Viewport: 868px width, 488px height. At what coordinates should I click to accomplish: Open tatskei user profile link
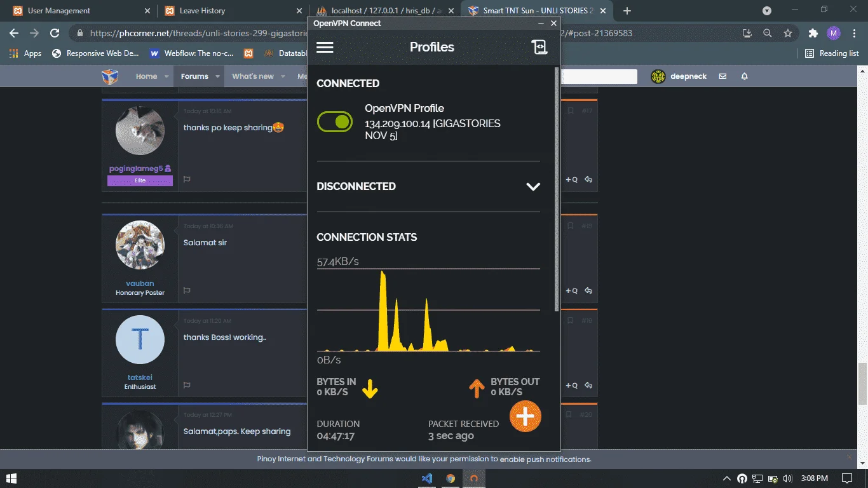(140, 377)
